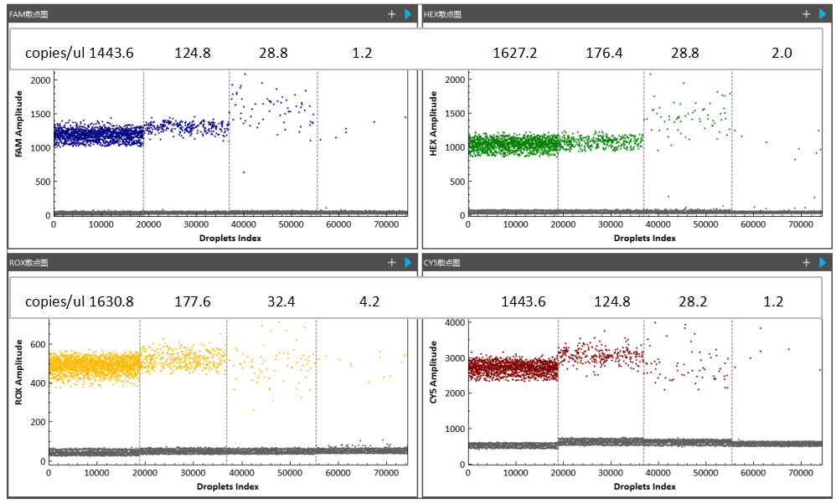Click the plus icon in HEX scatter header
836x504 pixels.
point(806,14)
